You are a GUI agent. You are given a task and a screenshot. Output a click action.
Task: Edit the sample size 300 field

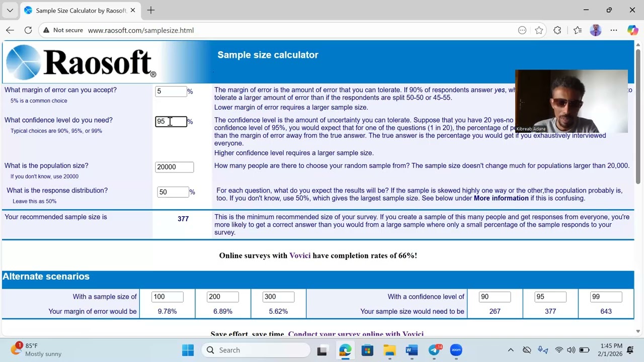(278, 297)
